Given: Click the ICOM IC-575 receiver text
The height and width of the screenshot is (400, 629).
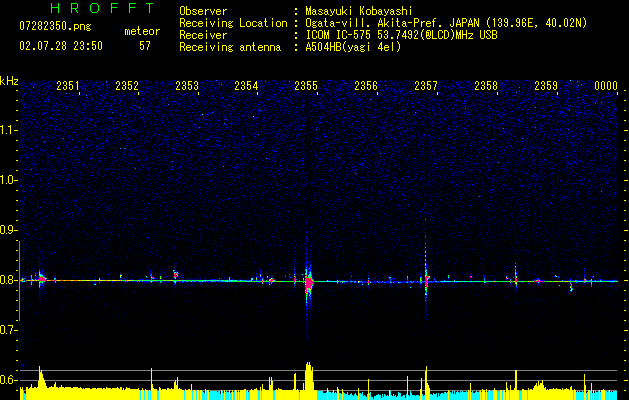Looking at the screenshot, I should (x=401, y=35).
